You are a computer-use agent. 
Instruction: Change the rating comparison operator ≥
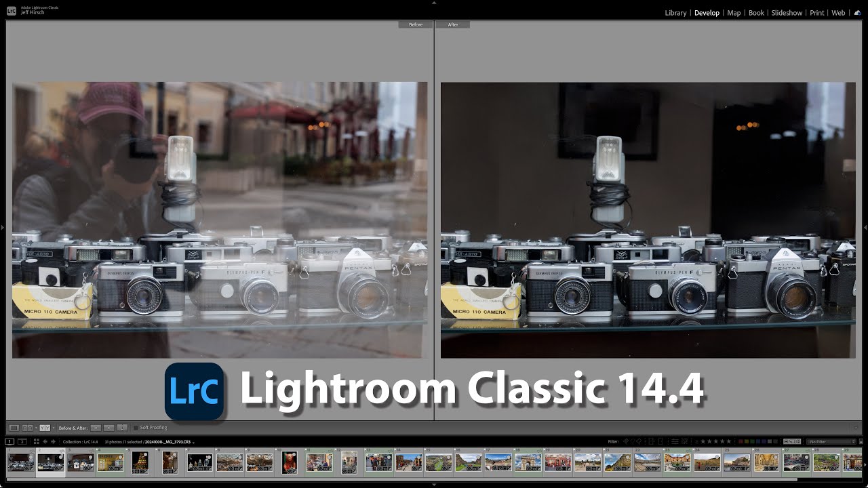pos(696,442)
